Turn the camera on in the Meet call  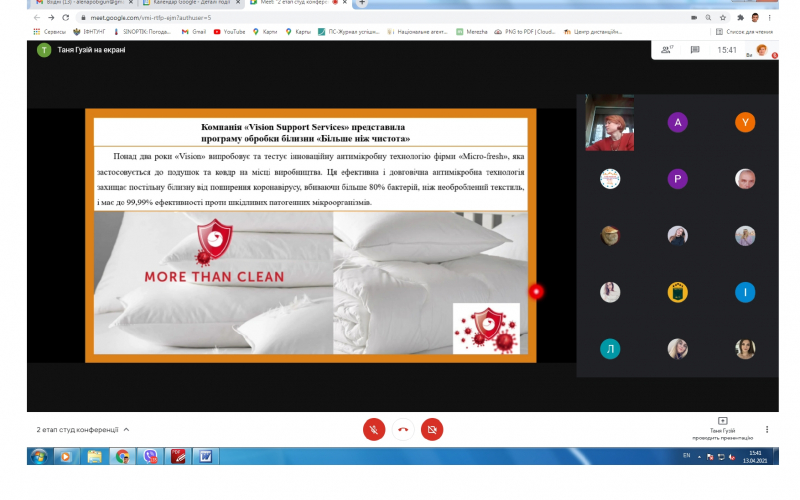point(432,430)
